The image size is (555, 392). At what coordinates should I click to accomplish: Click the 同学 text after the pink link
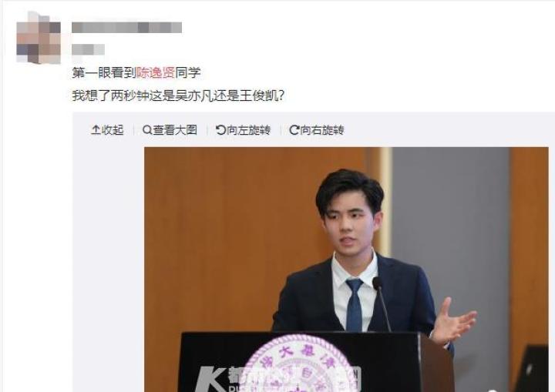click(x=188, y=72)
